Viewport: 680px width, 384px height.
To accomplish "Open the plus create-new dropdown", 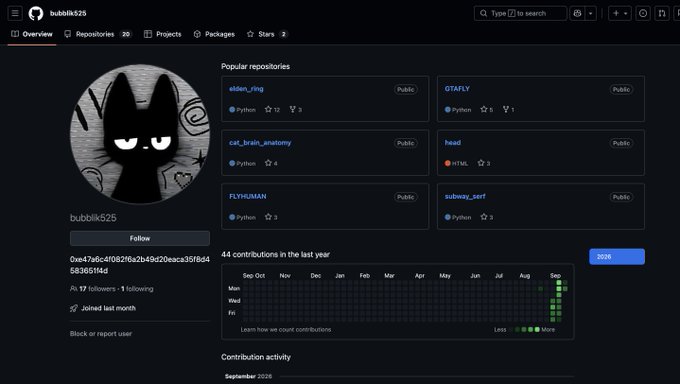I will [x=620, y=13].
